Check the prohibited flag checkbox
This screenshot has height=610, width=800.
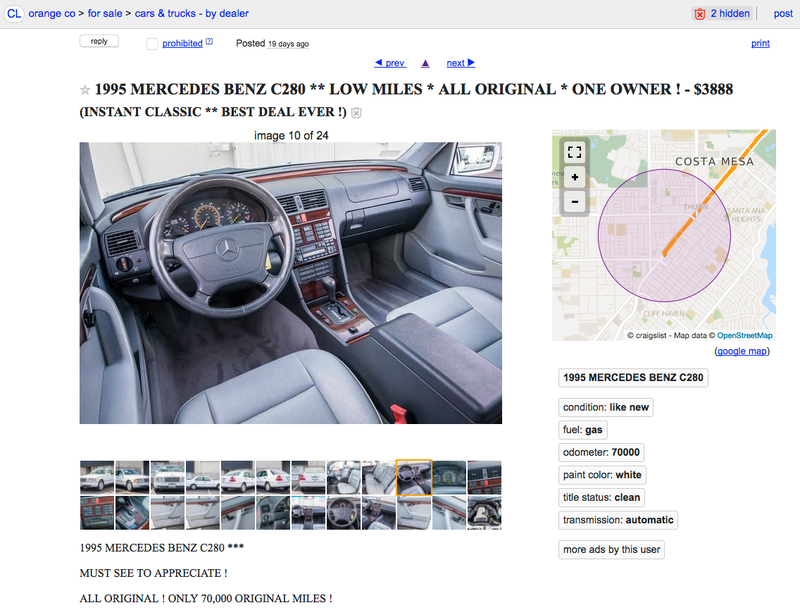pyautogui.click(x=152, y=44)
